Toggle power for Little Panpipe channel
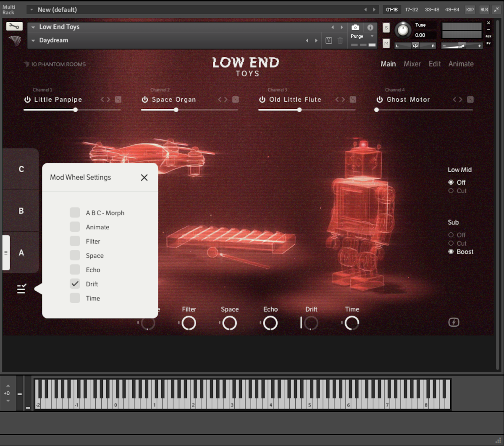The image size is (504, 446). (27, 100)
